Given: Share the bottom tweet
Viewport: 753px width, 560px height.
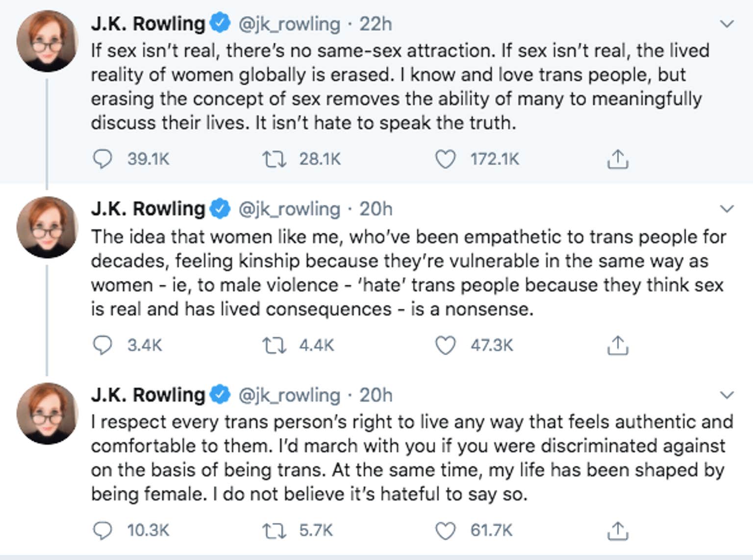Looking at the screenshot, I should point(619,530).
